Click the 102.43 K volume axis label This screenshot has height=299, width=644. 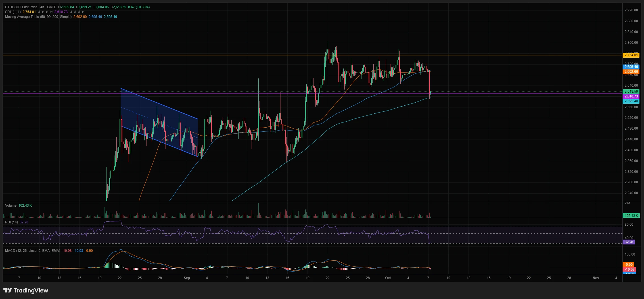631,216
